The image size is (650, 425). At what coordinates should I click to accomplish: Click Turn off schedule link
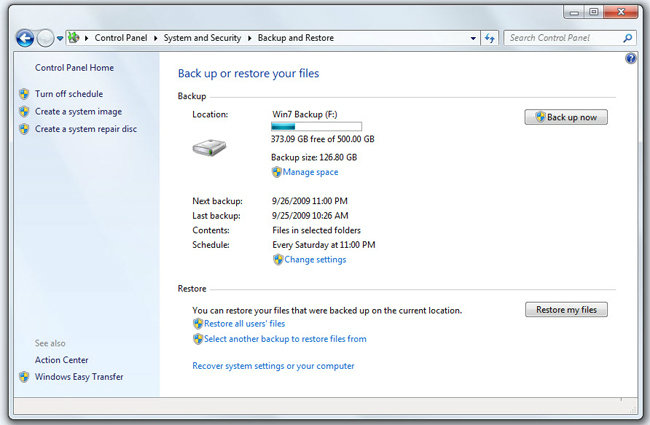69,94
